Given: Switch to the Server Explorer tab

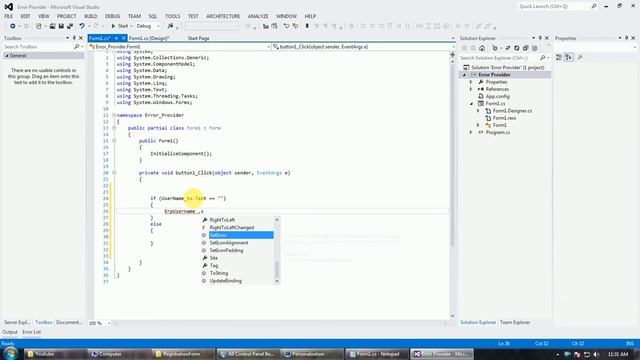Looking at the screenshot, I should (17, 322).
